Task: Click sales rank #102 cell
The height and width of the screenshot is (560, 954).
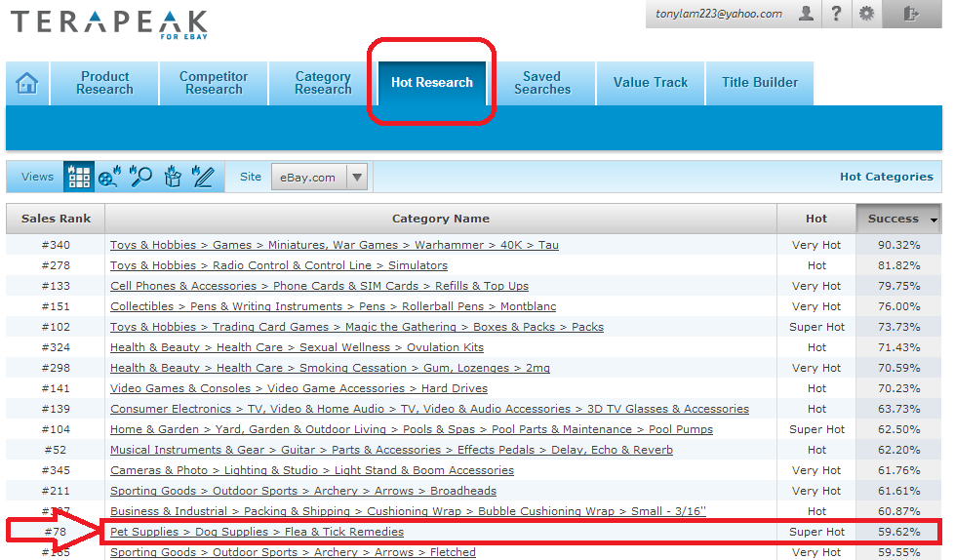Action: [x=56, y=327]
